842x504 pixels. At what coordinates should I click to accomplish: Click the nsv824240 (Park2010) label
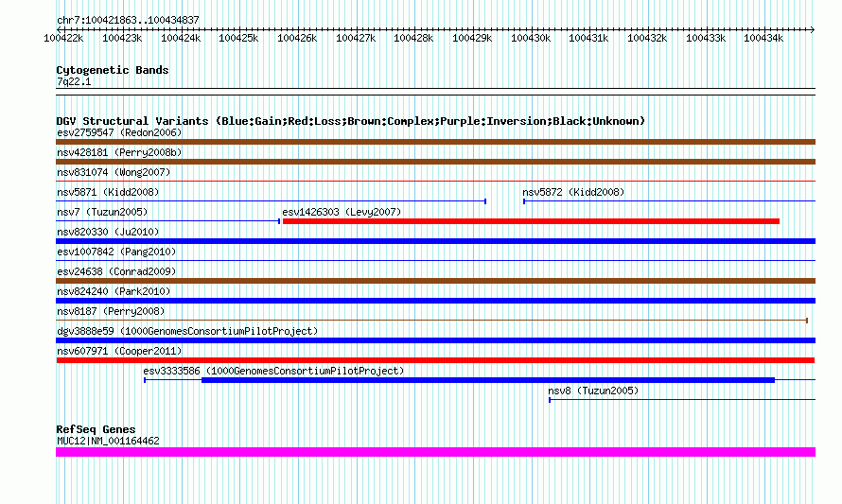tap(114, 291)
